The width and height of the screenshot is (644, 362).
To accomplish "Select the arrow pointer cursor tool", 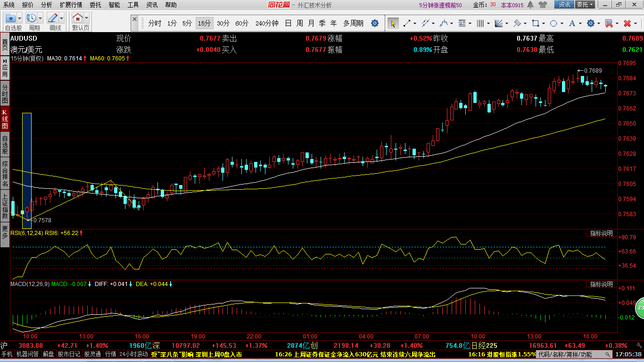I will (393, 23).
